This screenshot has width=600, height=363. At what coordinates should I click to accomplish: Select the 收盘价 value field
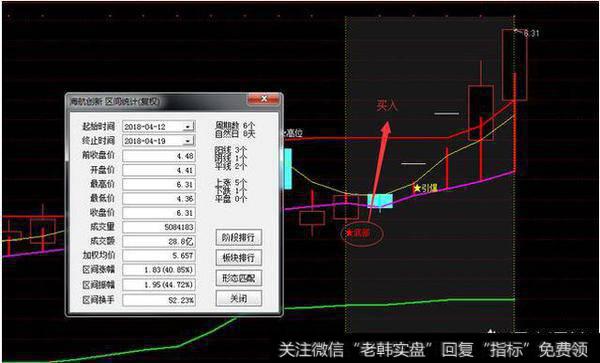click(159, 213)
